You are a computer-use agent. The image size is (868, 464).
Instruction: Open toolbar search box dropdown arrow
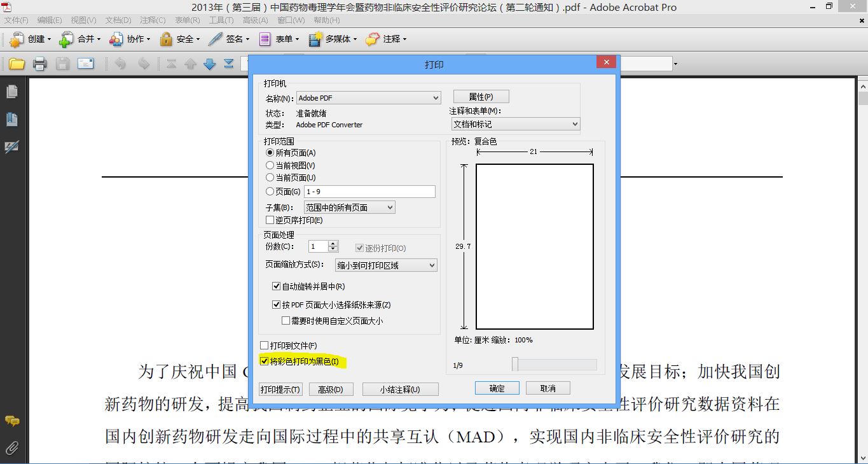[x=675, y=64]
